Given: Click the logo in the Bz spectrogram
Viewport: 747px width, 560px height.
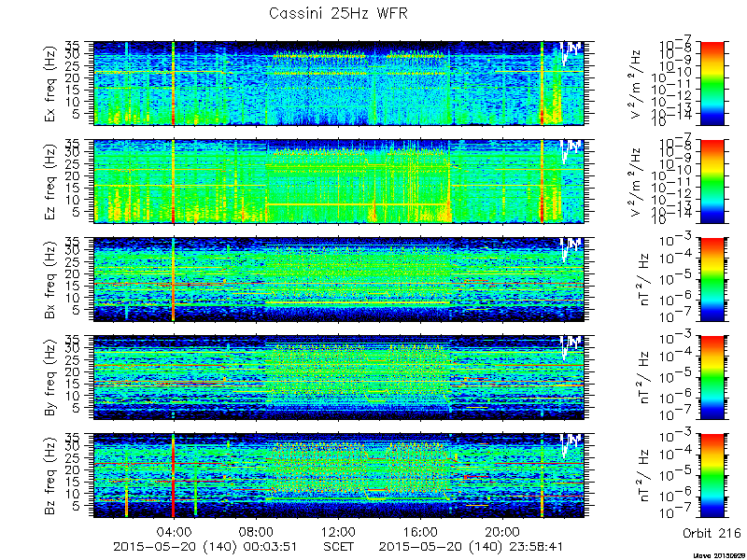Looking at the screenshot, I should (x=571, y=445).
